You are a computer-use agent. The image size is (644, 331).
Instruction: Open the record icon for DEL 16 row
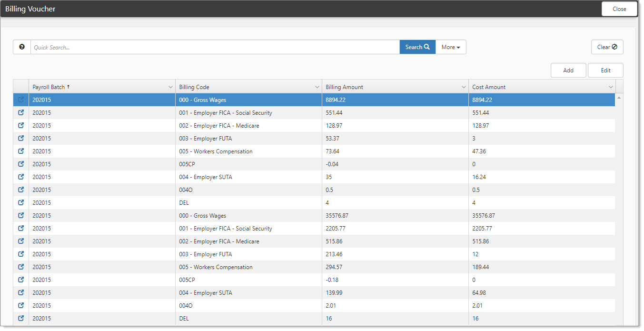pyautogui.click(x=21, y=319)
